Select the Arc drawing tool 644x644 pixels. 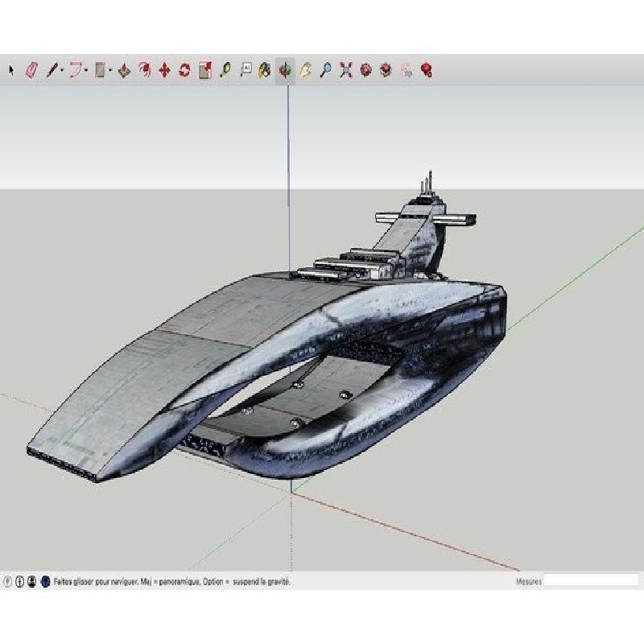(x=76, y=70)
